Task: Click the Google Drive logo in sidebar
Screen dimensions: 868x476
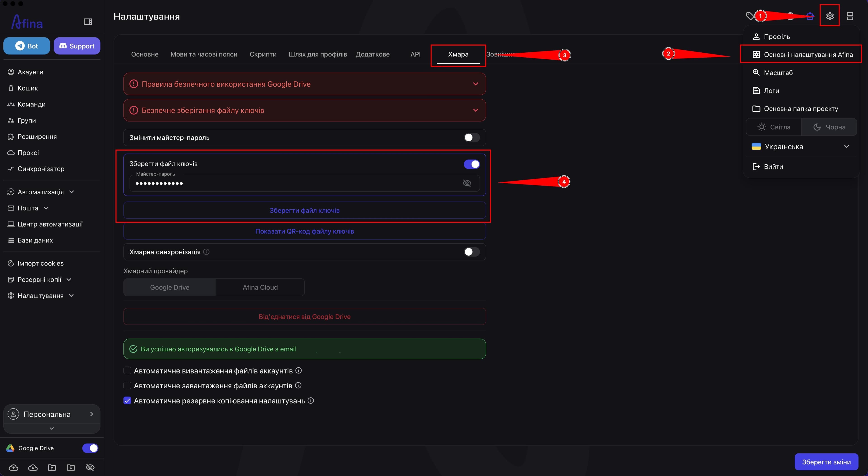Action: coord(10,448)
